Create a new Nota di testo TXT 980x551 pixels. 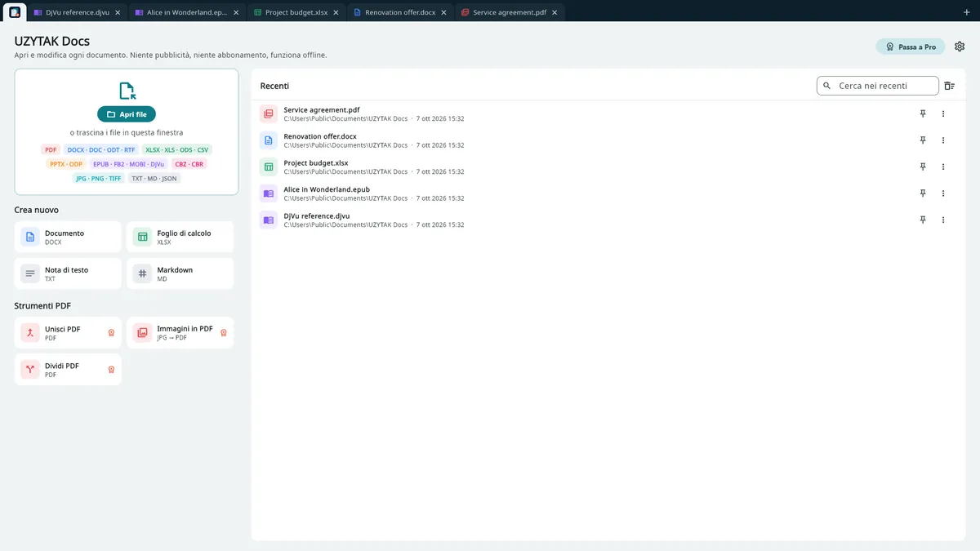(68, 273)
